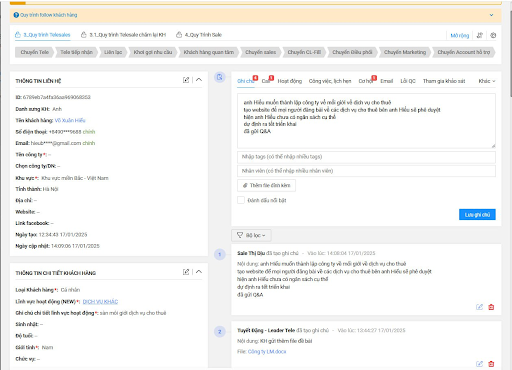Select the Chuyển Tele stage
The height and width of the screenshot is (370, 512).
point(34,52)
